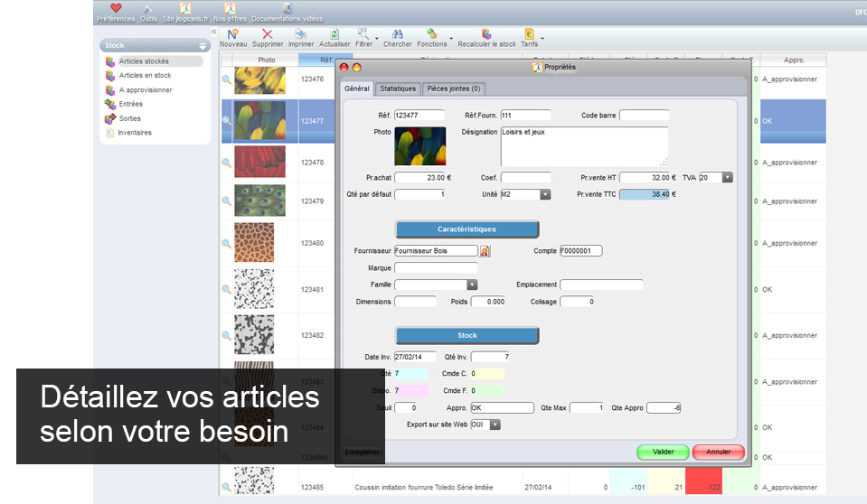The width and height of the screenshot is (867, 504).
Task: Open Inventaires in Stock panel
Action: coord(135,133)
